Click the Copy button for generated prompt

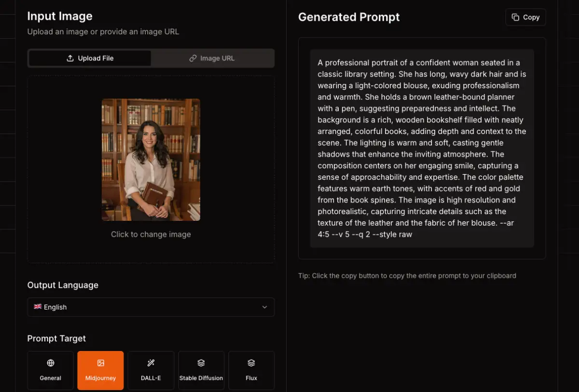click(x=525, y=17)
